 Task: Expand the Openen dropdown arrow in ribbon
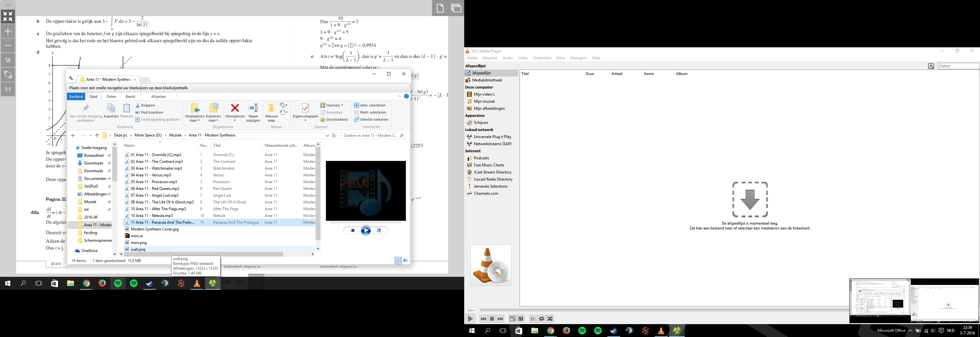[x=342, y=105]
